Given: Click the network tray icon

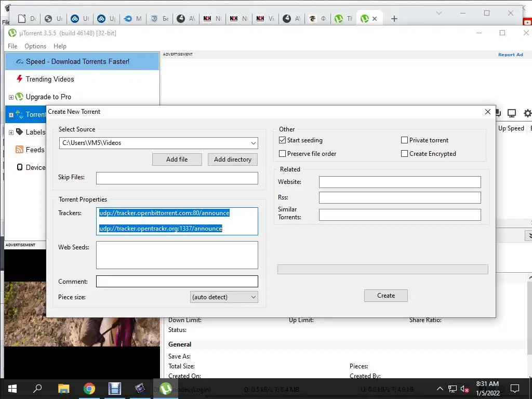Looking at the screenshot, I should [x=453, y=389].
